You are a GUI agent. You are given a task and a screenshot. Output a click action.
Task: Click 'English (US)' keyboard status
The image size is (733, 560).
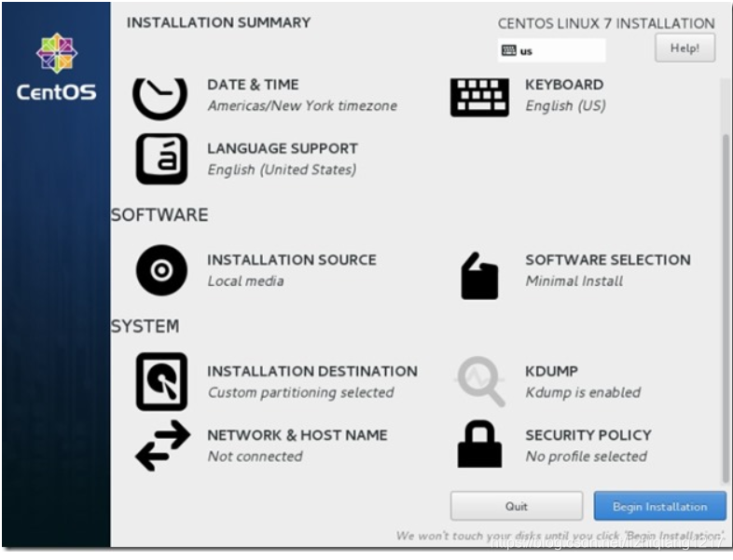point(566,105)
